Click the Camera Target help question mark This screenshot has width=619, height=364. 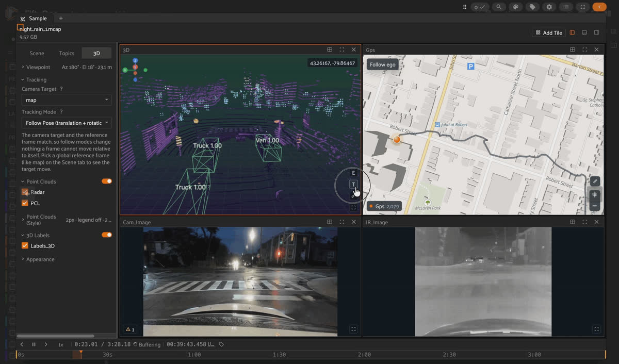click(61, 89)
